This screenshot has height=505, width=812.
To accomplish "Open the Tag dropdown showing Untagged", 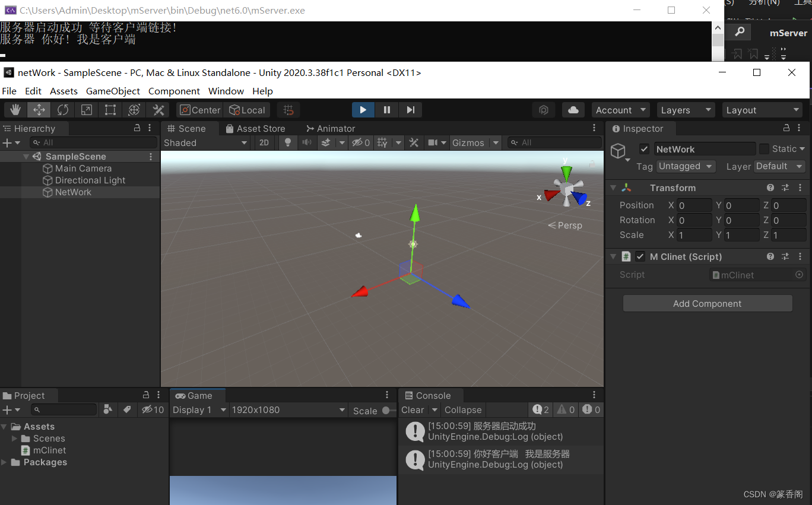I will click(686, 166).
